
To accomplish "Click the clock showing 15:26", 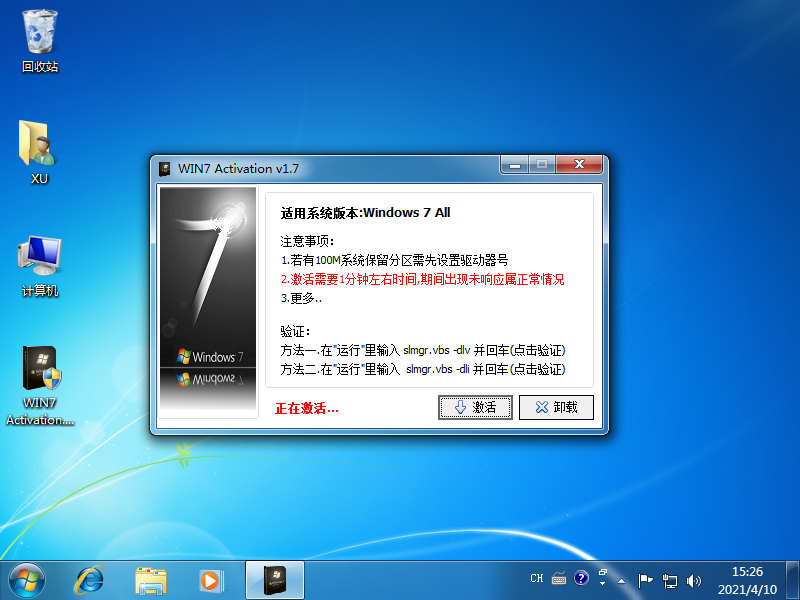I will 747,579.
